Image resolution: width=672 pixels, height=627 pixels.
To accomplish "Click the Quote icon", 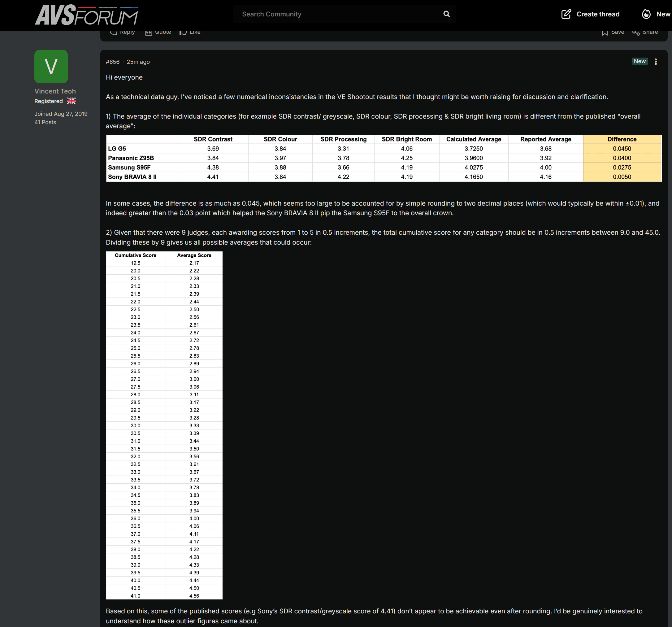I will click(148, 32).
